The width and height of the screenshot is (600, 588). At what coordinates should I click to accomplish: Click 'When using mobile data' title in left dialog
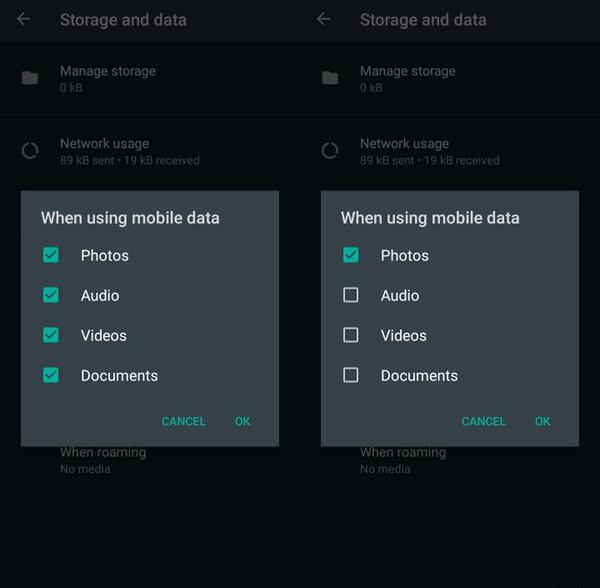click(x=130, y=218)
